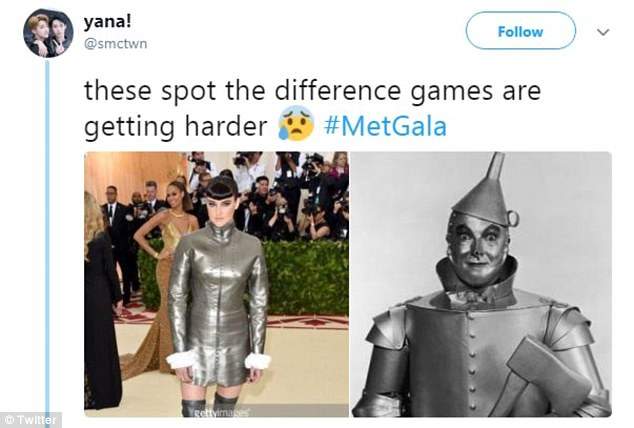
Task: Open the left Met Gala red carpet photo
Action: pyautogui.click(x=216, y=284)
